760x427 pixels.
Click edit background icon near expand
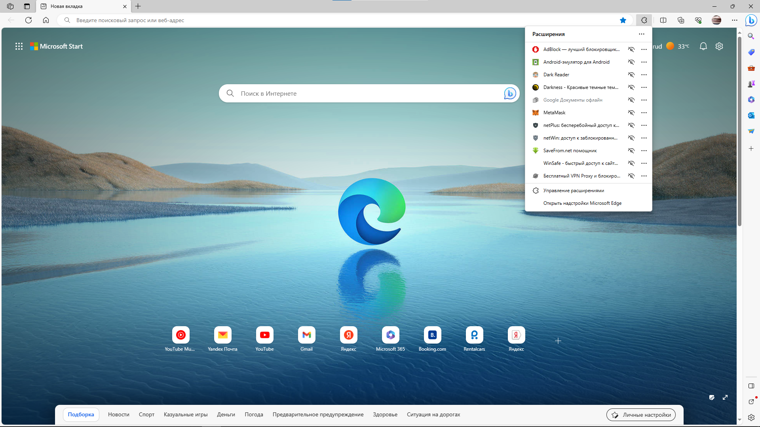click(712, 397)
